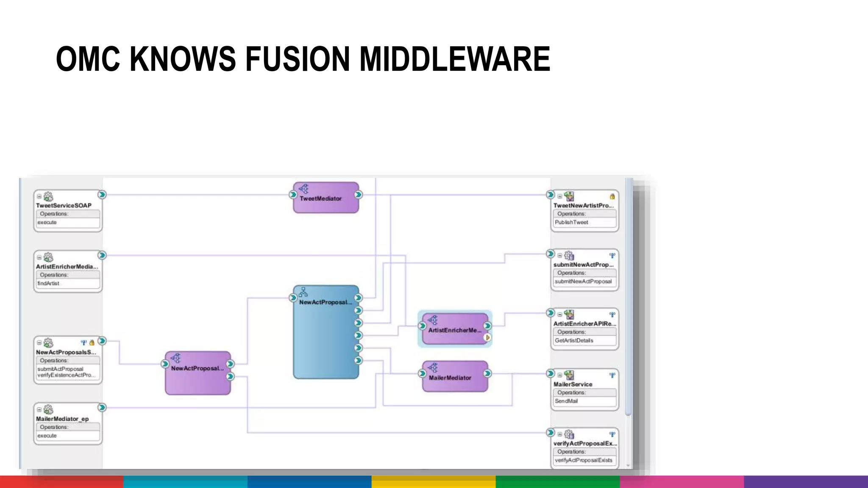
Task: Click the yellow event port on ArtistEnricherMe
Action: click(487, 338)
